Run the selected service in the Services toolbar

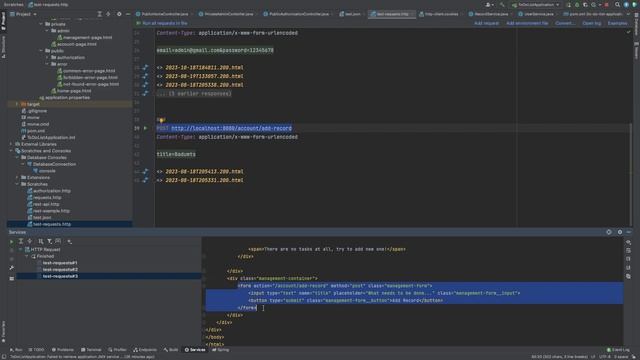point(11,242)
